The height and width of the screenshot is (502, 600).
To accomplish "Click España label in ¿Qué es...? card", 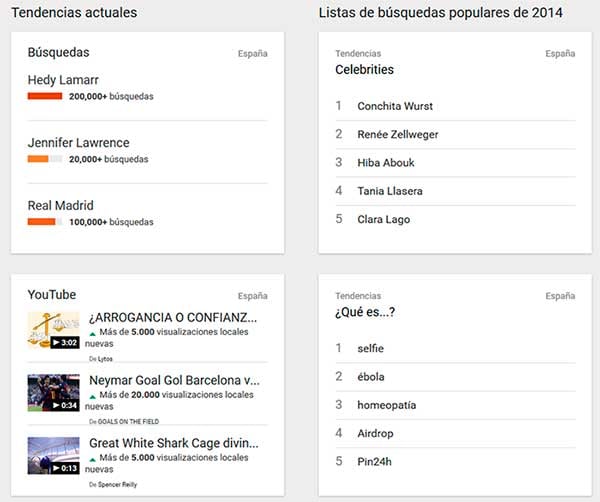I will 560,296.
